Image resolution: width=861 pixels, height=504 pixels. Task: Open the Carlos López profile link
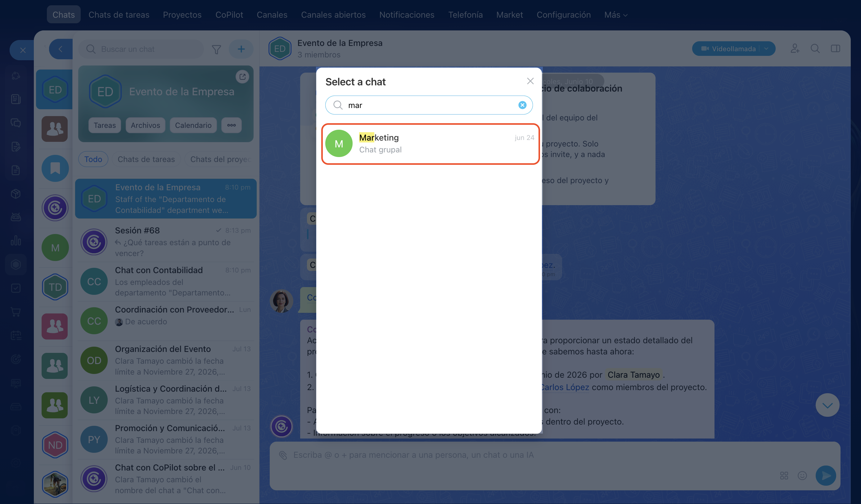tap(566, 387)
